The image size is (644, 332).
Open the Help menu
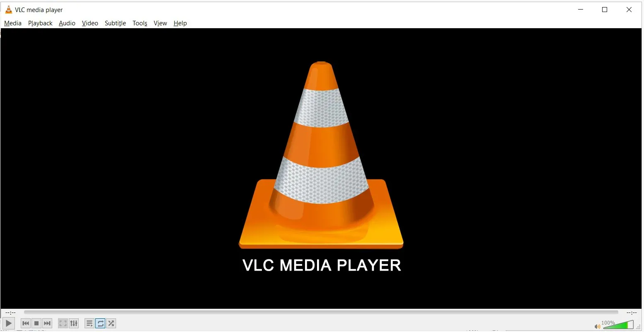pyautogui.click(x=180, y=23)
